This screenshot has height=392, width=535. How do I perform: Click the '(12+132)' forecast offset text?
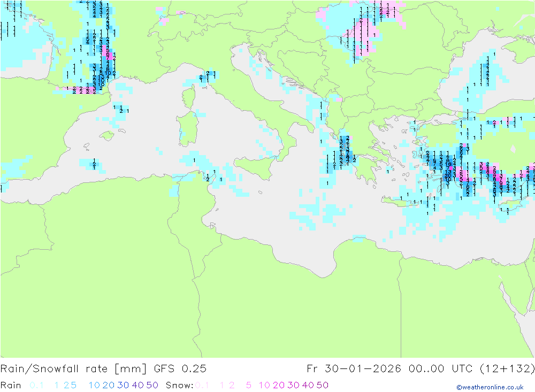[507, 369]
